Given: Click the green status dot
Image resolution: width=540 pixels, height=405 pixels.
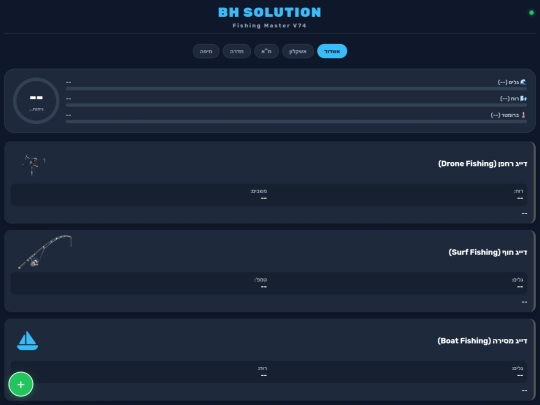Looking at the screenshot, I should pyautogui.click(x=531, y=13).
